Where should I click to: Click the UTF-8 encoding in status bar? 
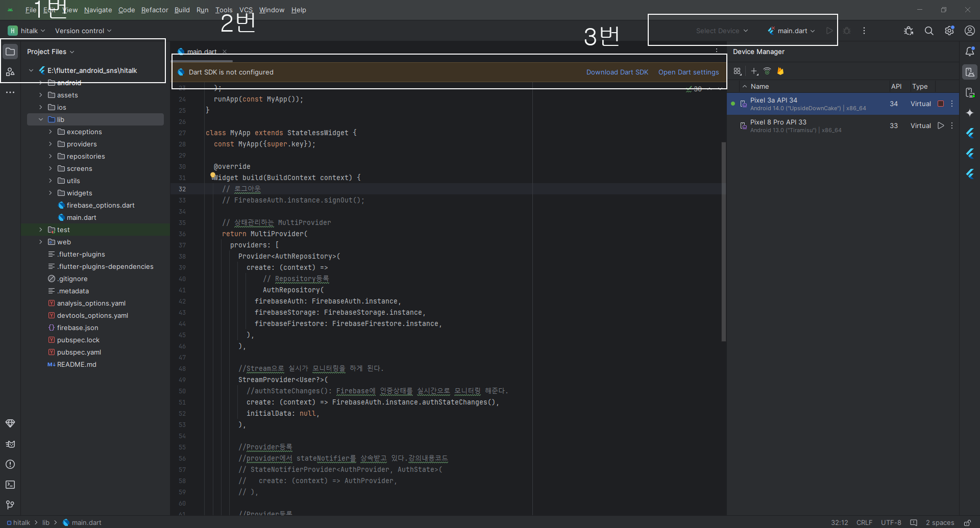point(891,522)
